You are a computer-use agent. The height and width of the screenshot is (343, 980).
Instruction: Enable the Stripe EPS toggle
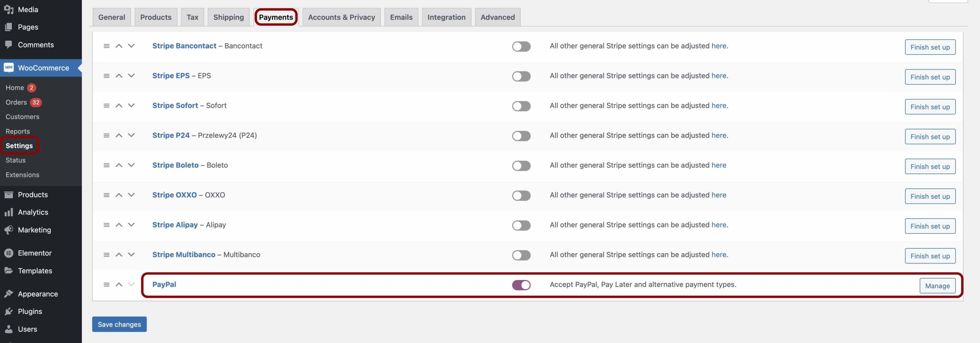pos(521,76)
